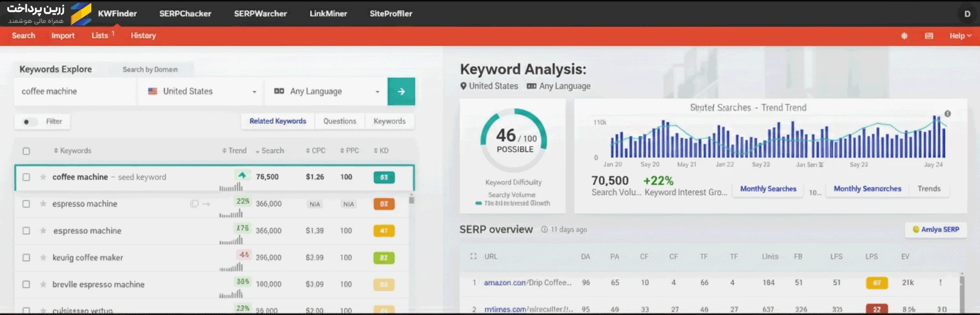Image resolution: width=980 pixels, height=315 pixels.
Task: Click the green arrow search button
Action: pos(401,91)
